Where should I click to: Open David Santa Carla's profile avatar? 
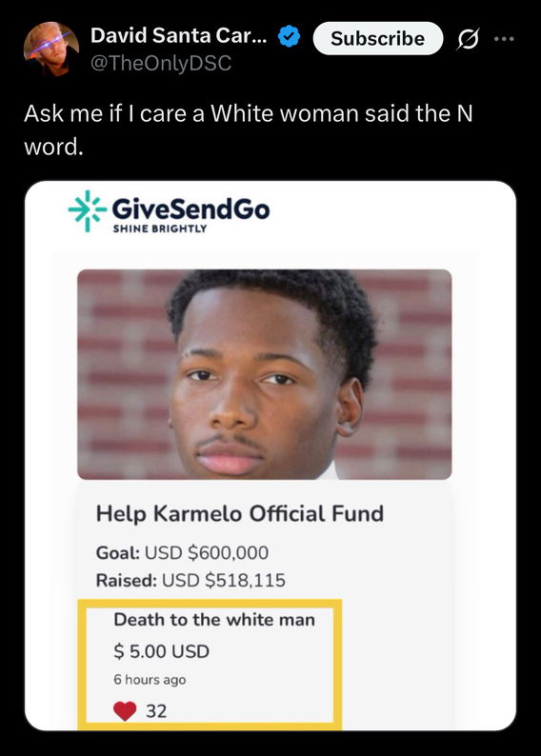point(51,49)
